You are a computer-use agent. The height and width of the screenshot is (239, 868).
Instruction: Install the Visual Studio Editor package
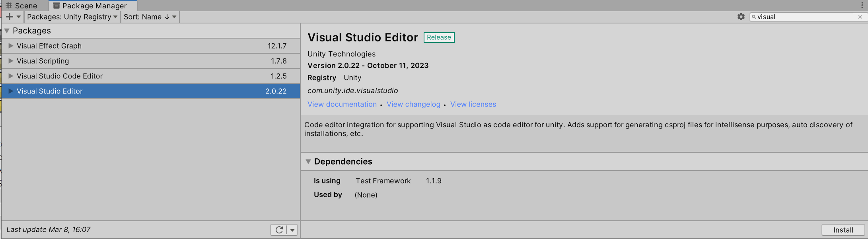pos(843,230)
